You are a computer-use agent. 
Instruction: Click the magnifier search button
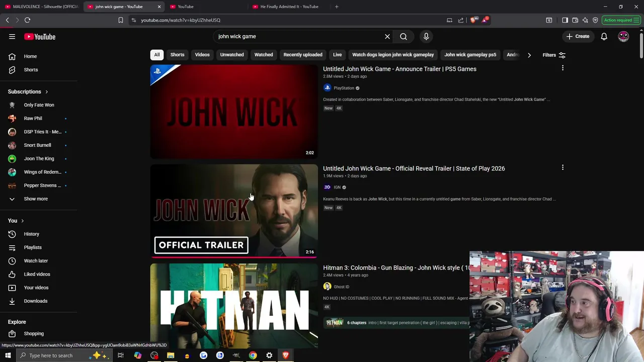(x=404, y=36)
